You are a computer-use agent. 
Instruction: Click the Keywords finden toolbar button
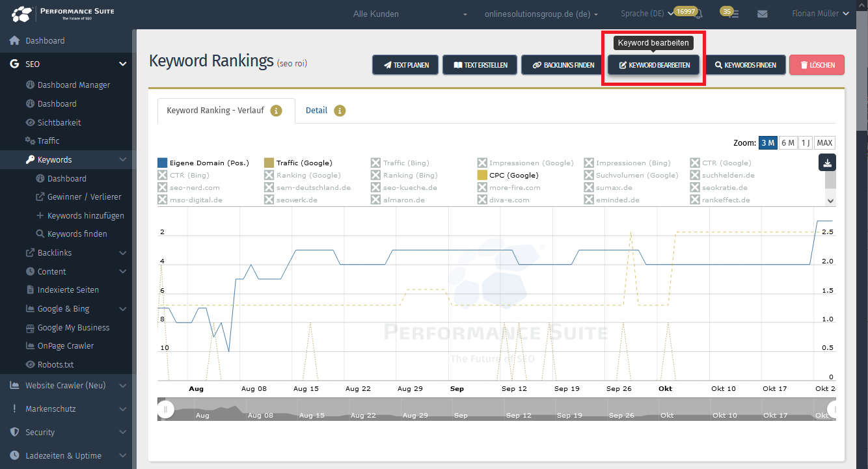coord(745,65)
